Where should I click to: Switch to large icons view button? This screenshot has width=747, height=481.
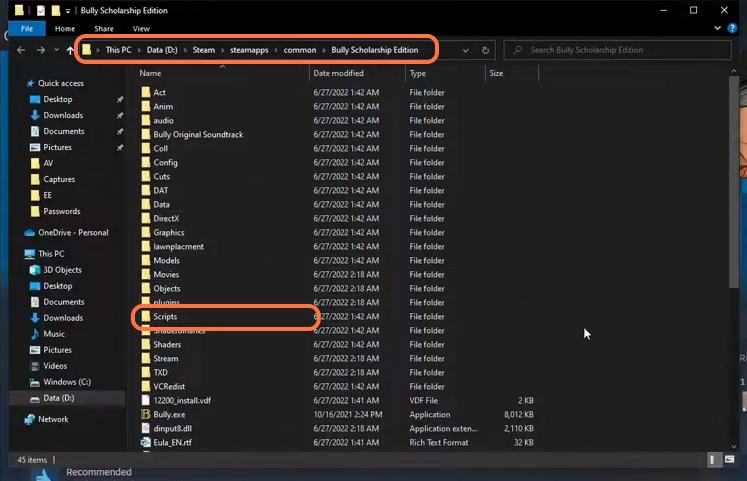click(729, 460)
